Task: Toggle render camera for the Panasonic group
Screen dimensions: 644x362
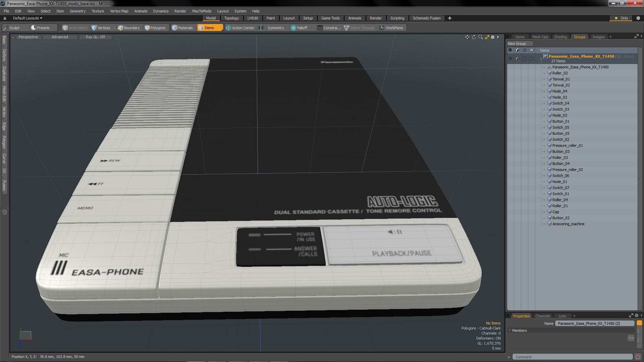Action: [518, 59]
